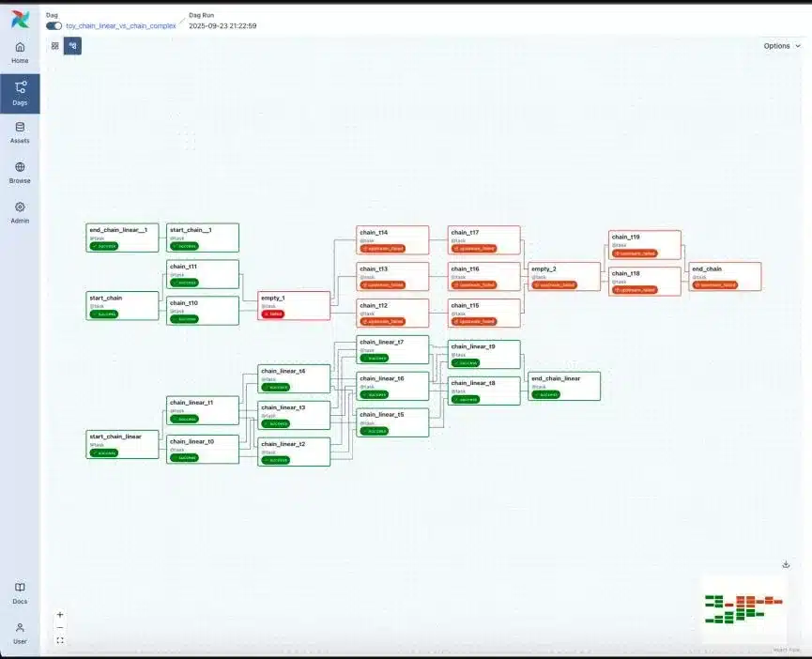812x659 pixels.
Task: Select the chain_t18 task node
Action: tap(644, 281)
